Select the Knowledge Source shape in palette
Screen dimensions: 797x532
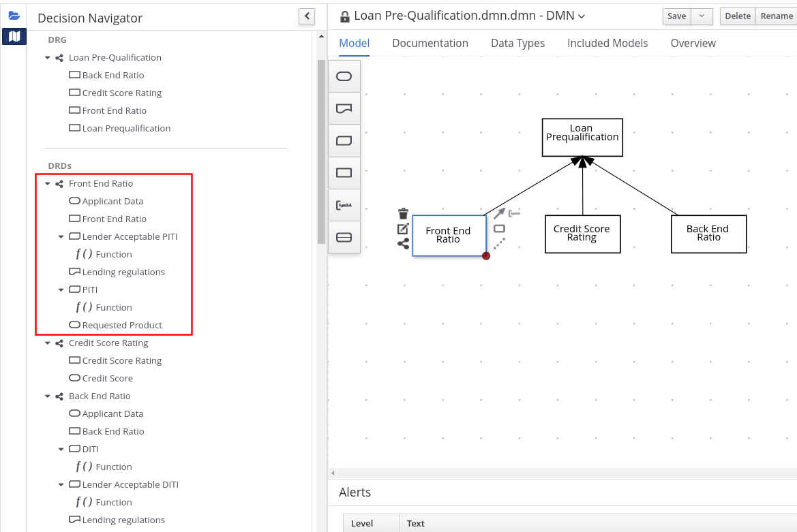(344, 108)
